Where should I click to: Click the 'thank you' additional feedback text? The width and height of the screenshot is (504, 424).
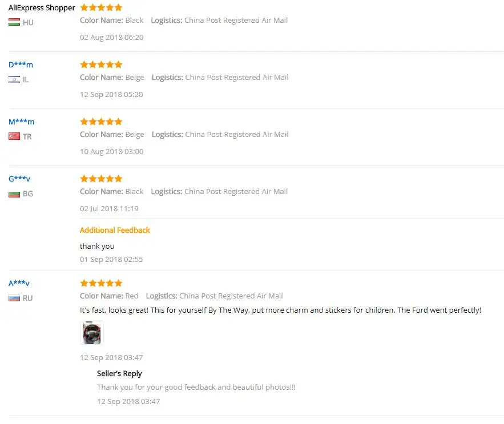(x=97, y=246)
